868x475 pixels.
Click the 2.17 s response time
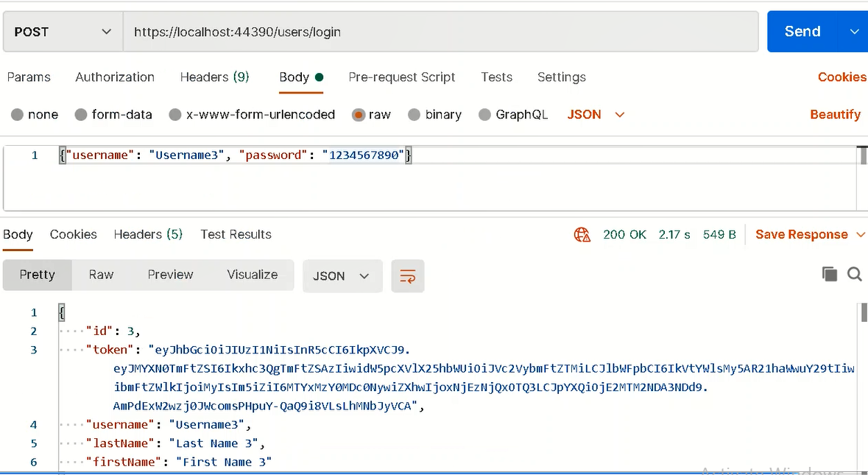point(674,235)
